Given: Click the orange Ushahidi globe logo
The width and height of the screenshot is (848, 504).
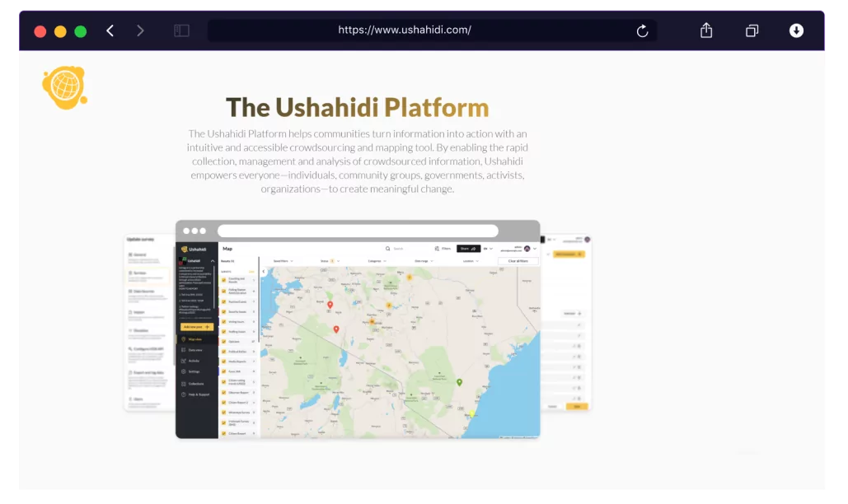Looking at the screenshot, I should pyautogui.click(x=65, y=87).
